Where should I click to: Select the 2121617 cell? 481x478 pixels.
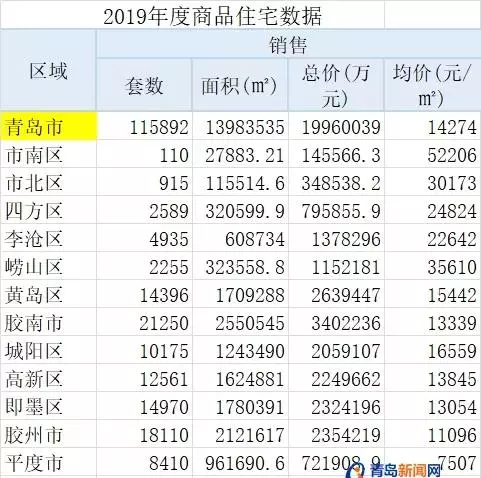point(240,434)
